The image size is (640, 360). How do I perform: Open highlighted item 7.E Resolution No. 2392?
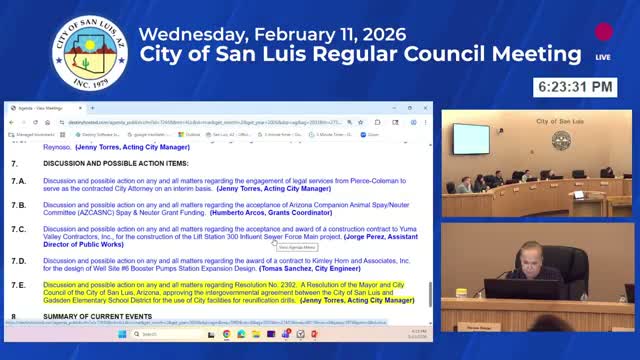pyautogui.click(x=229, y=292)
